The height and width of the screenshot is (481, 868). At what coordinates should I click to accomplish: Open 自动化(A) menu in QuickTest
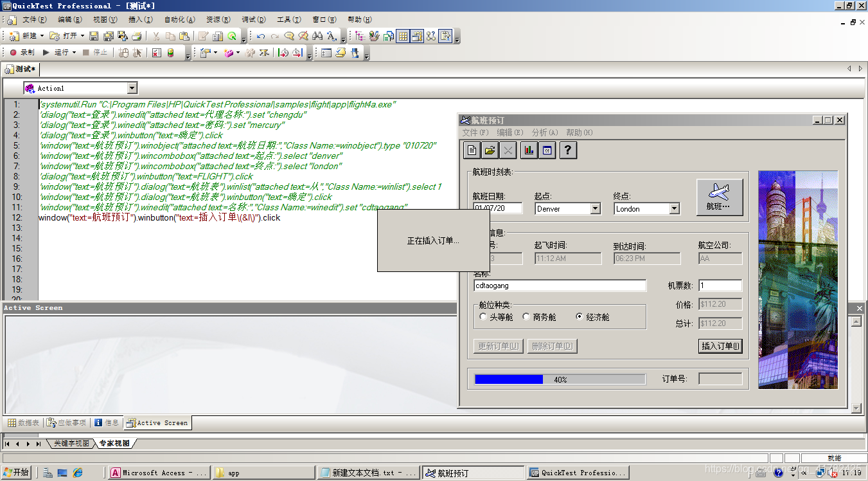click(179, 20)
